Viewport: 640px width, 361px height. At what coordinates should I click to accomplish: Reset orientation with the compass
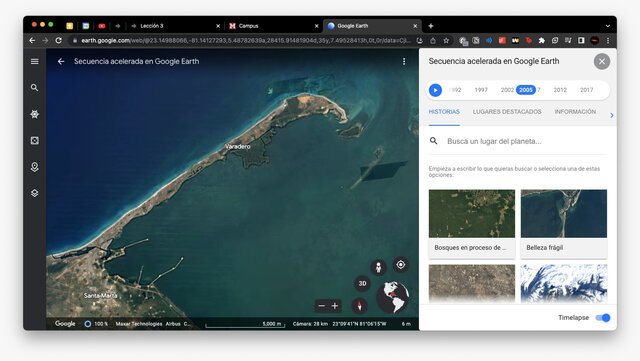point(360,305)
